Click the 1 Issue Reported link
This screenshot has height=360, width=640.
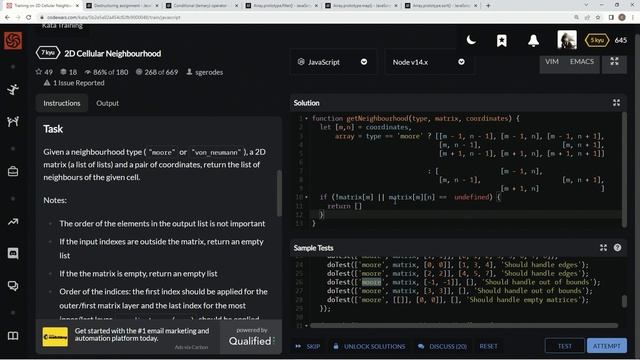pos(74,83)
